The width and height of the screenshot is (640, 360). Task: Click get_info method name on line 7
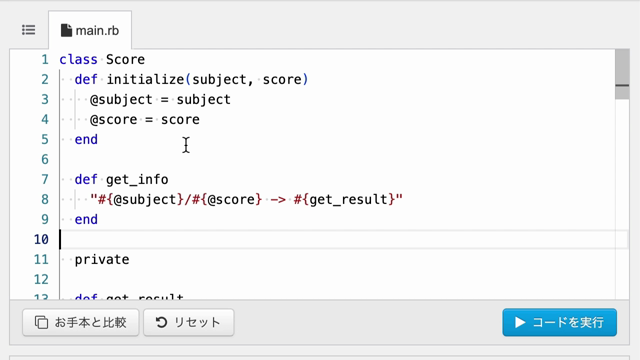137,180
